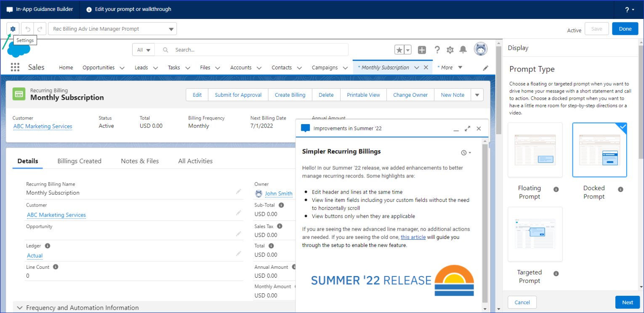Select the Docked Prompt type
Viewport: 644px width, 313px height.
tap(599, 150)
